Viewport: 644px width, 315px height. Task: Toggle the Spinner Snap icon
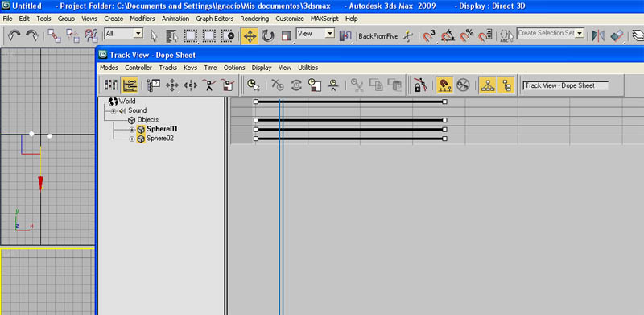(x=485, y=36)
